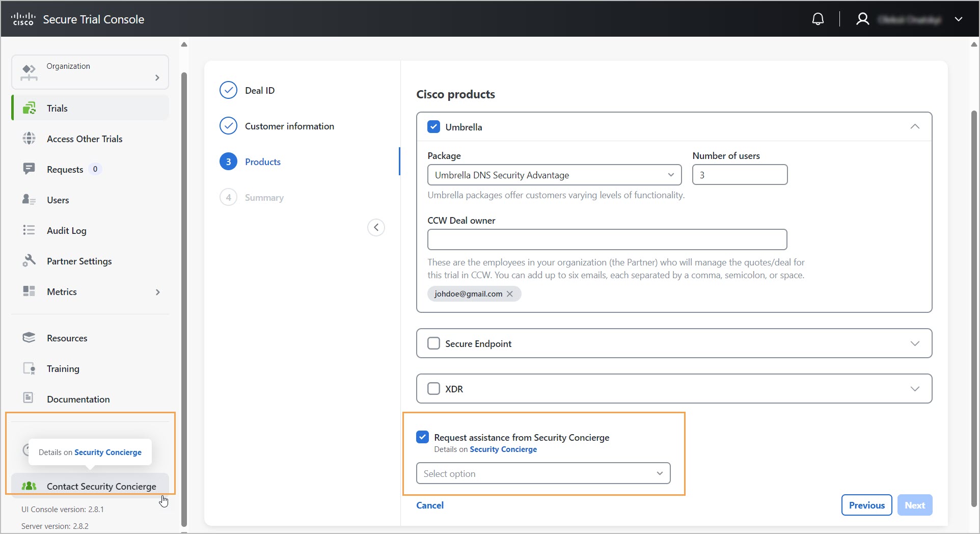Expand the Metrics submenu arrow
Image resolution: width=980 pixels, height=534 pixels.
(x=157, y=292)
